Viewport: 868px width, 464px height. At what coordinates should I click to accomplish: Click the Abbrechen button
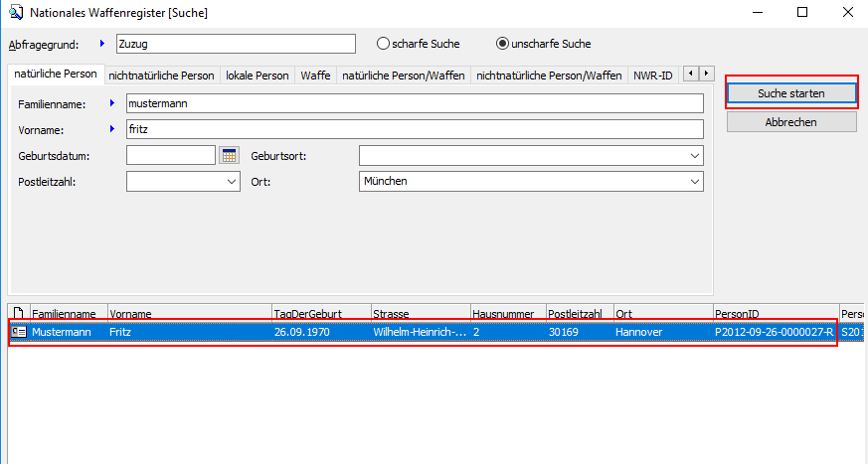791,121
